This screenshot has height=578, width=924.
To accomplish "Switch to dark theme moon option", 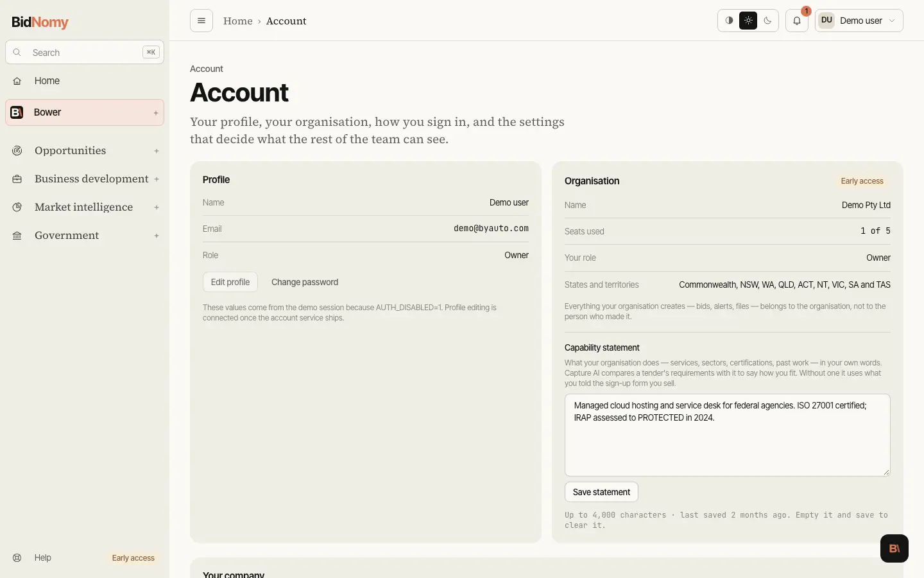I will point(767,21).
